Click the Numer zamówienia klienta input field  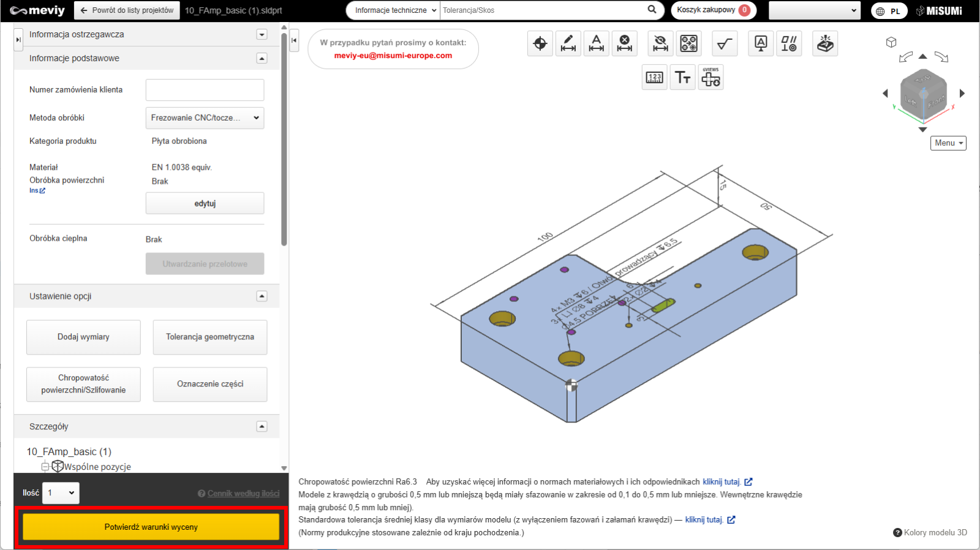[x=205, y=90]
